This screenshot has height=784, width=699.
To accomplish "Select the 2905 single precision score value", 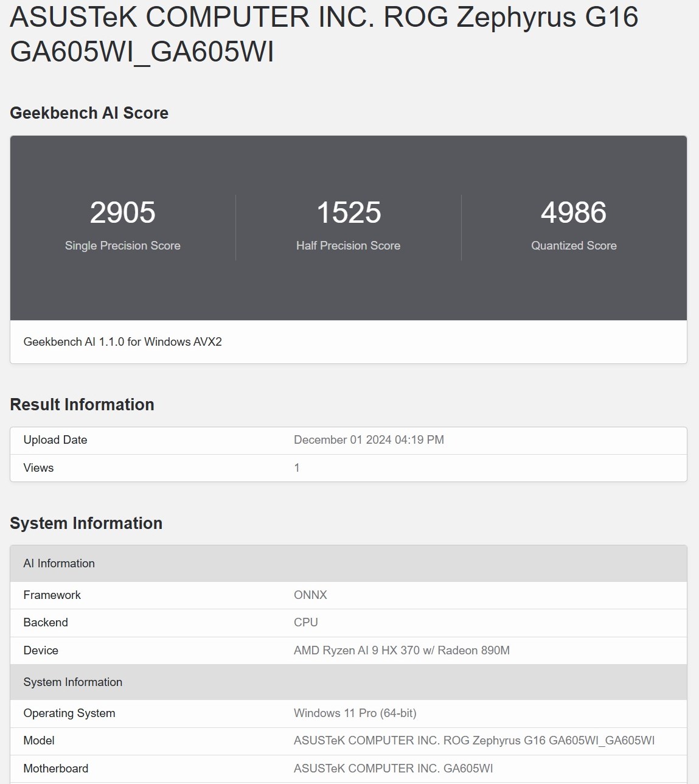I will [123, 212].
